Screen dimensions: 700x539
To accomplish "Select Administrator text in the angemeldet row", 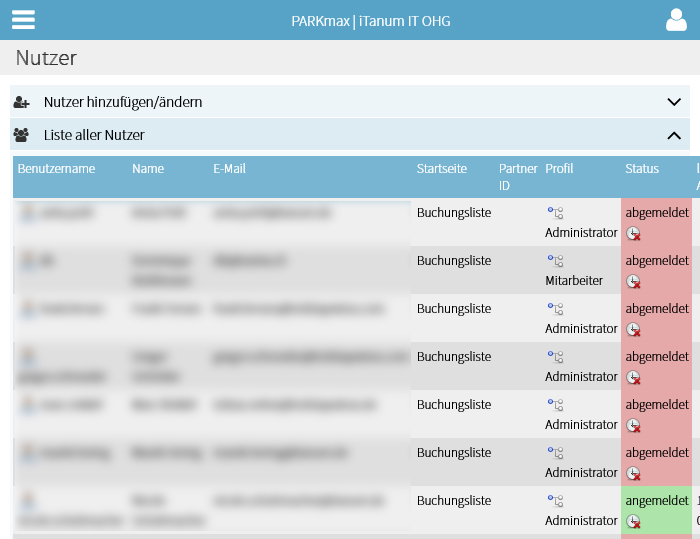I will click(x=581, y=521).
